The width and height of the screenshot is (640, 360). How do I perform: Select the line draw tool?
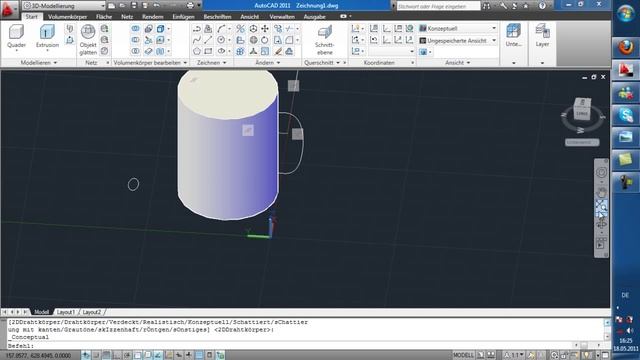(208, 40)
